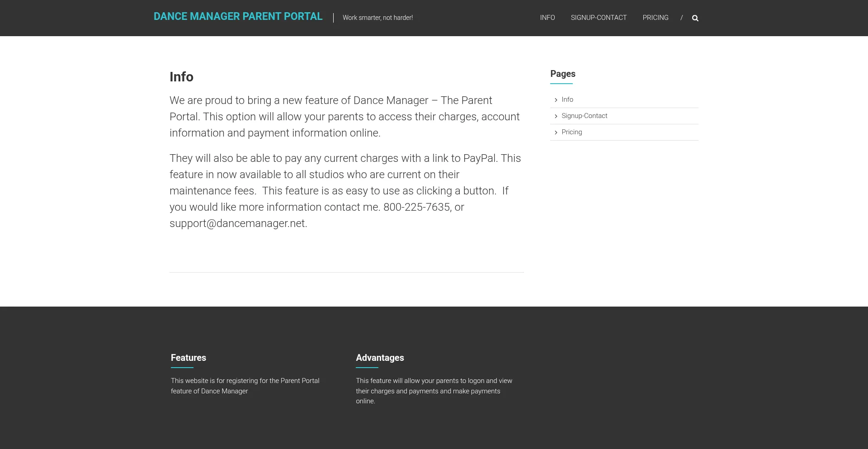868x449 pixels.
Task: Open the INFO item in top navigation
Action: [547, 18]
